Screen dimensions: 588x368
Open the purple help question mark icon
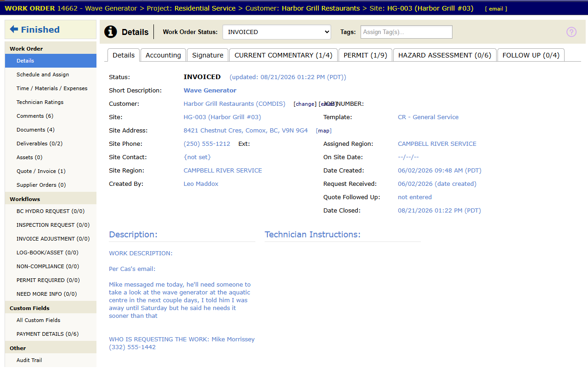coord(571,32)
